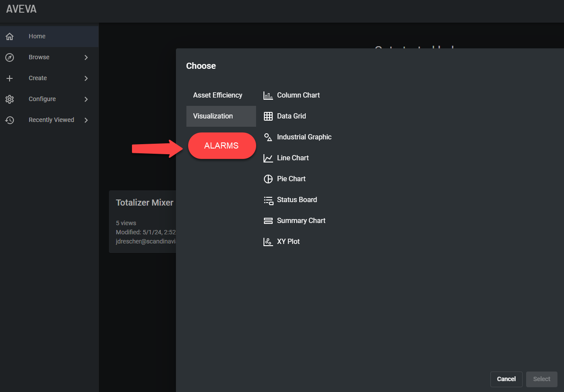The width and height of the screenshot is (564, 392).
Task: Open the Configure submenu chevron
Action: point(86,99)
